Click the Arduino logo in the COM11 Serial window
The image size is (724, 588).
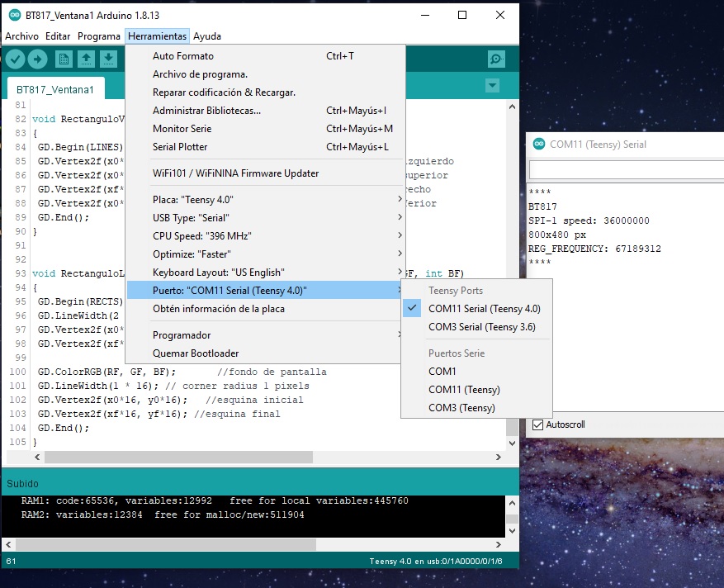point(539,145)
